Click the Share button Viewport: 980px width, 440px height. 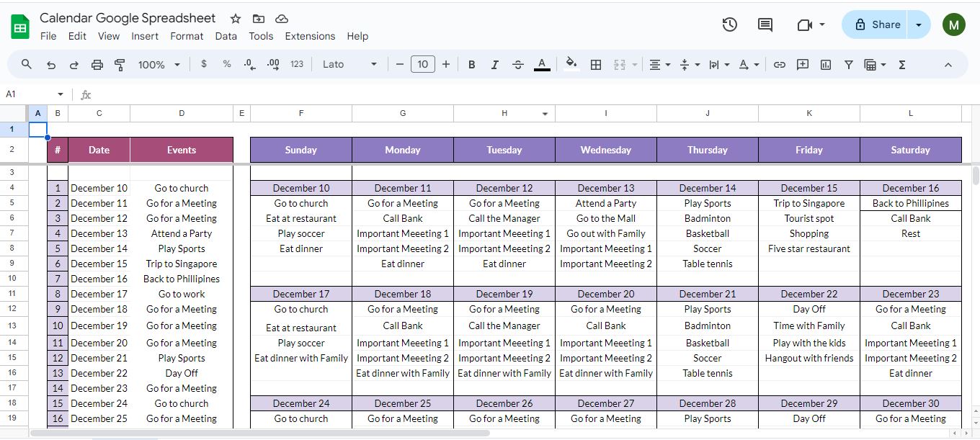click(x=876, y=24)
